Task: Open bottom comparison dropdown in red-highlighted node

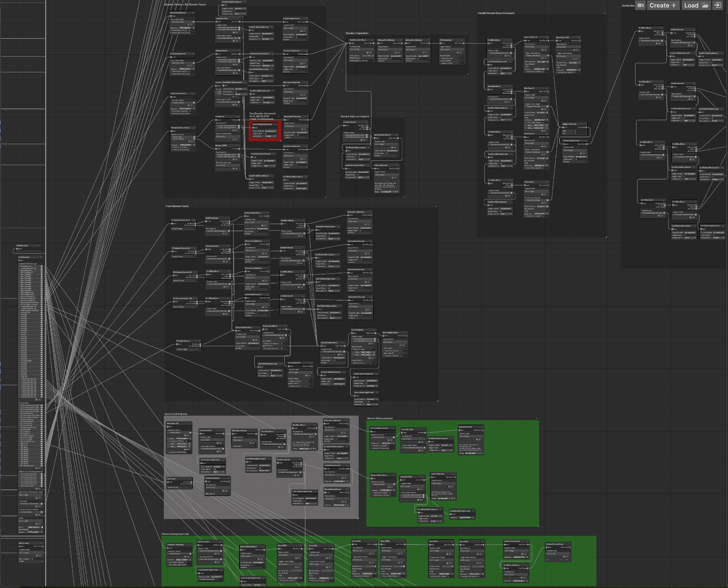Action: coord(270,136)
